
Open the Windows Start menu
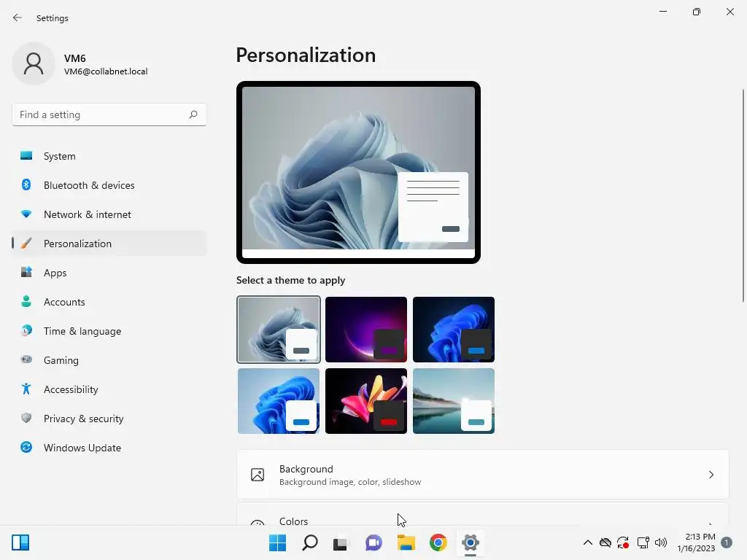pos(277,542)
